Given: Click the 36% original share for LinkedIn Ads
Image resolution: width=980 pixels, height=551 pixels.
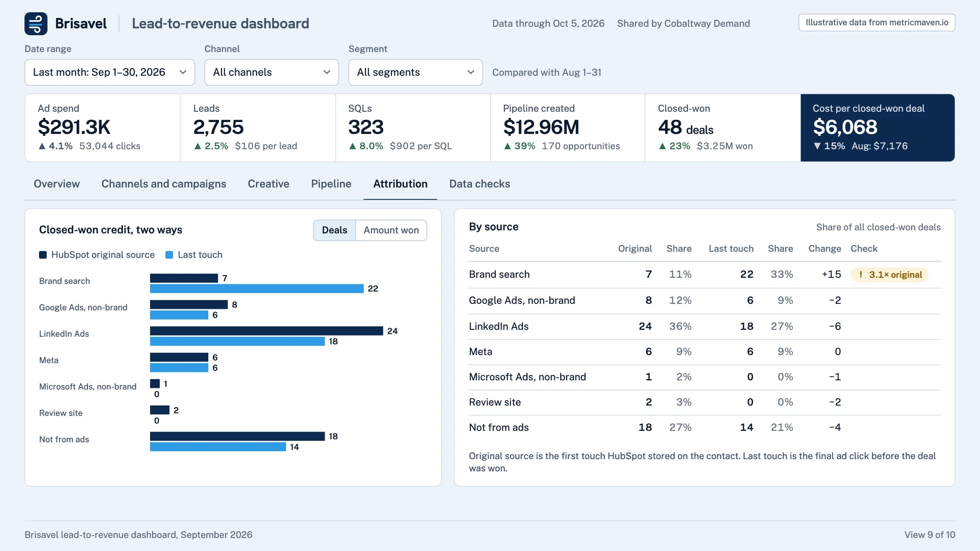Looking at the screenshot, I should click(x=680, y=326).
